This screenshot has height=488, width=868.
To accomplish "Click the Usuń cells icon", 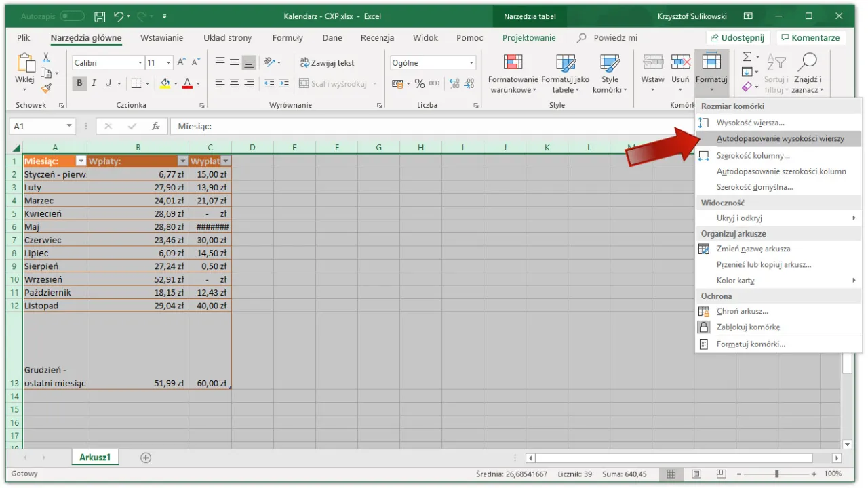I will [680, 63].
